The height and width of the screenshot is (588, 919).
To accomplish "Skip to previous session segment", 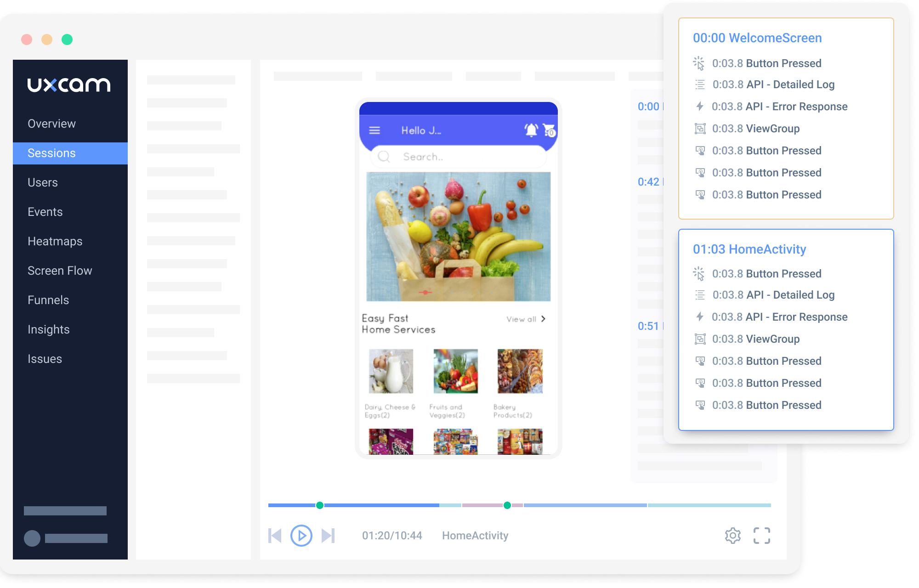I will pyautogui.click(x=275, y=536).
